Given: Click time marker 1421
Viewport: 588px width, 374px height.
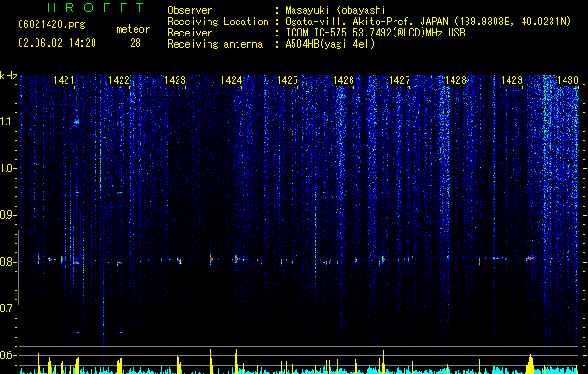Looking at the screenshot, I should (65, 80).
